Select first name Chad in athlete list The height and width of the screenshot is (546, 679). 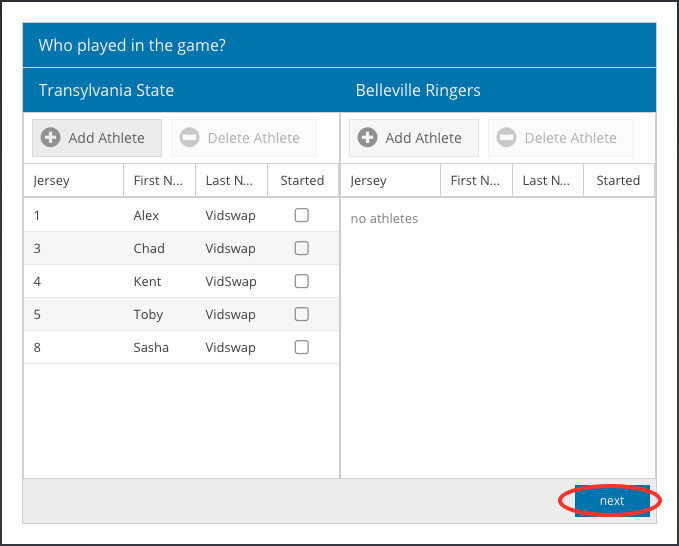(x=149, y=249)
